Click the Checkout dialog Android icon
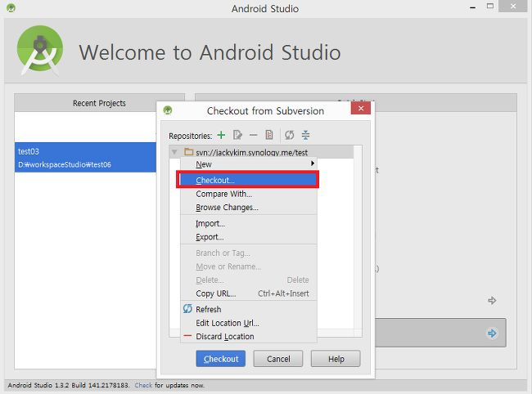 168,110
